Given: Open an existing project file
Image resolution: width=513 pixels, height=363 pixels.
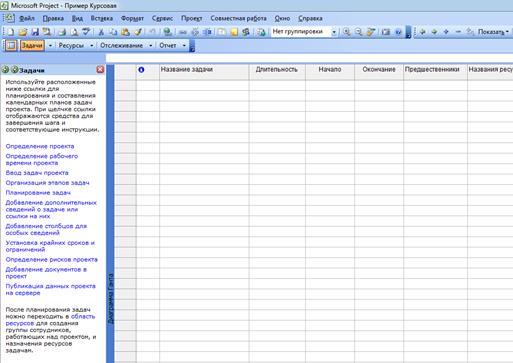Looking at the screenshot, I should tap(23, 32).
